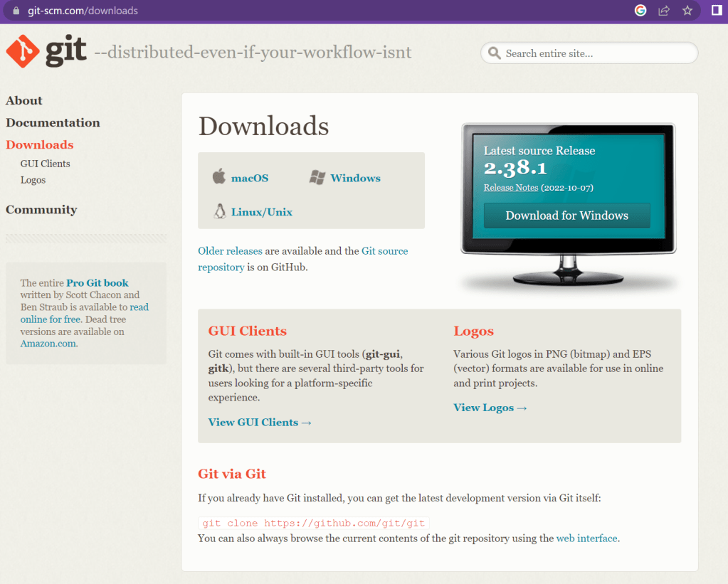
Task: Click the Apple macOS icon
Action: (x=219, y=177)
